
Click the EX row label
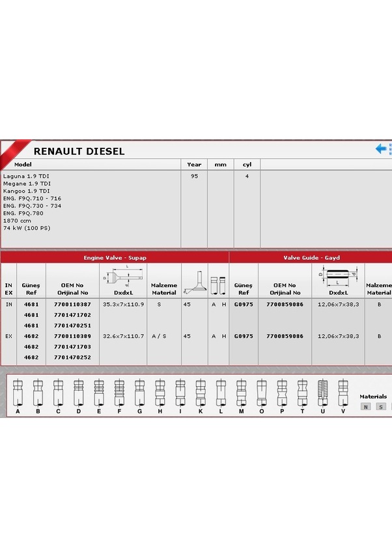[x=9, y=336]
